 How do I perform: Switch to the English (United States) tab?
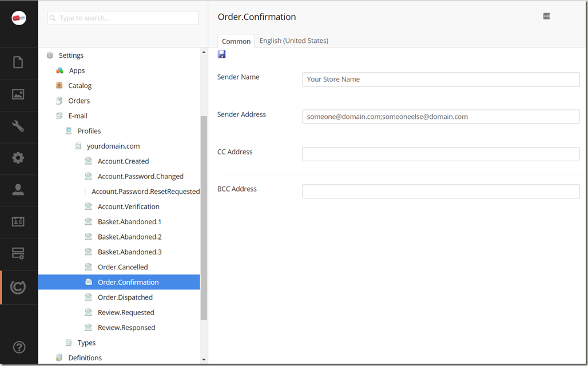(294, 41)
